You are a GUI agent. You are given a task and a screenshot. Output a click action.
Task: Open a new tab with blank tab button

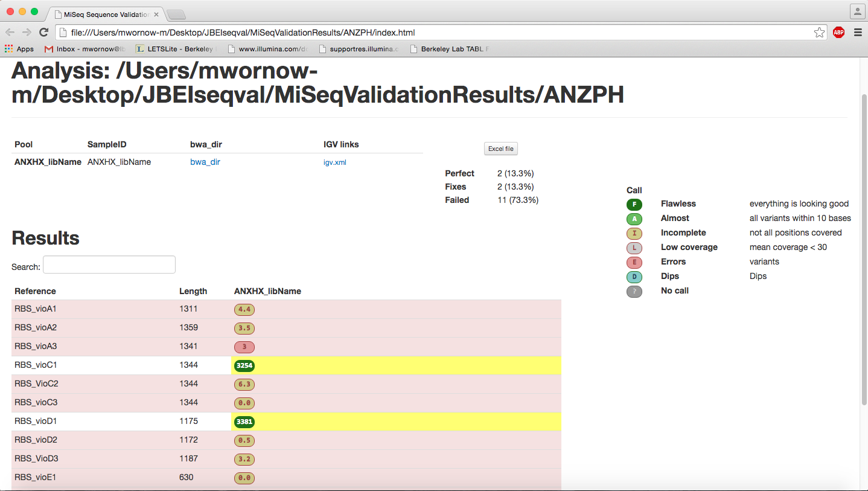coord(176,14)
